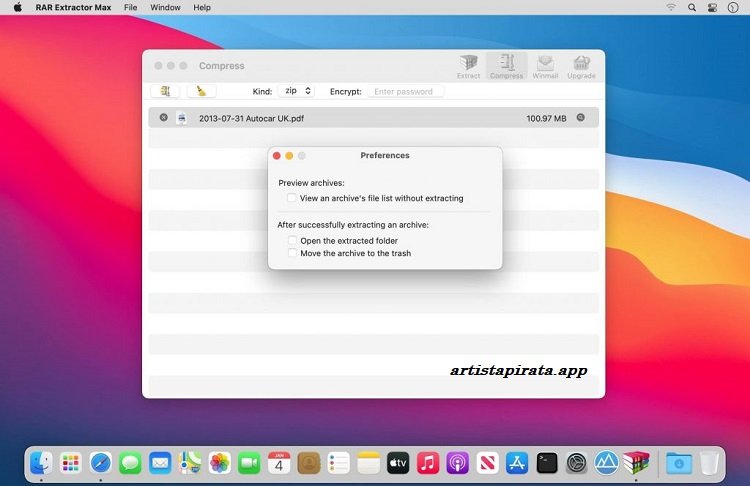This screenshot has width=750, height=486.
Task: Open the File menu
Action: tap(130, 7)
